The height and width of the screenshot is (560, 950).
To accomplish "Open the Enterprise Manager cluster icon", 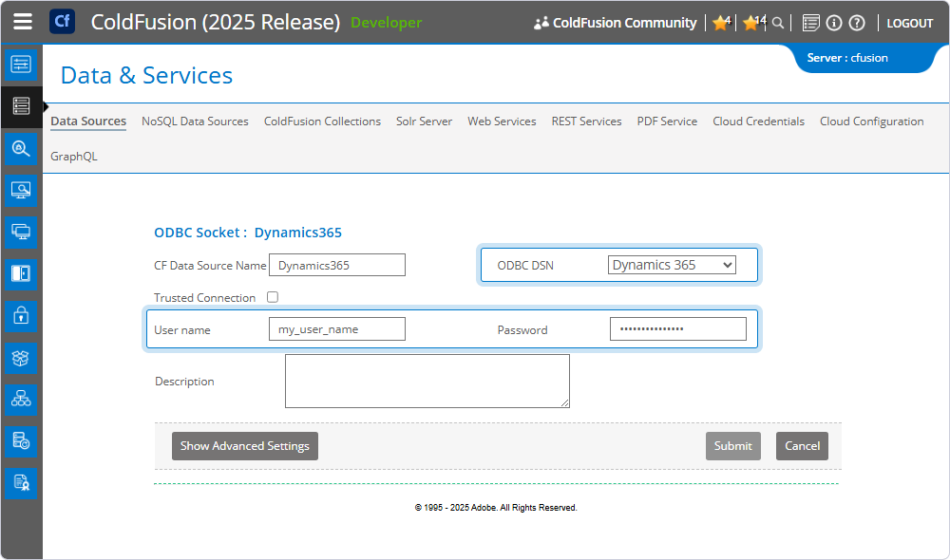I will 21,399.
